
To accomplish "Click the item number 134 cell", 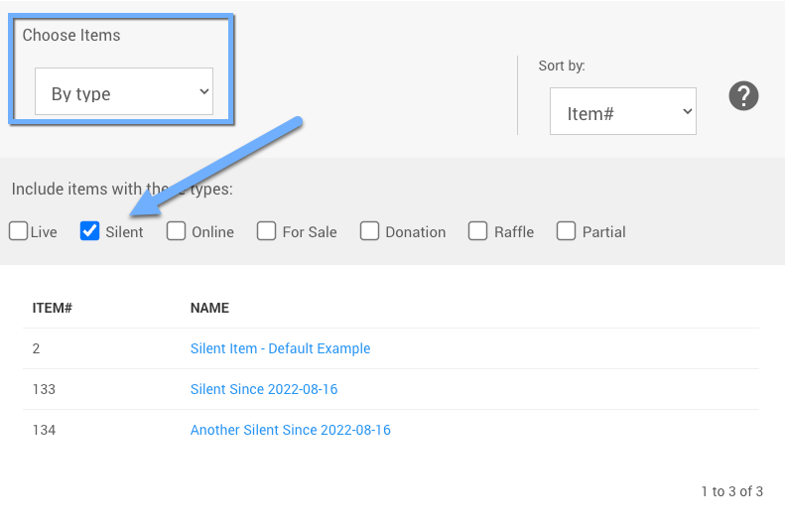I will tap(44, 430).
